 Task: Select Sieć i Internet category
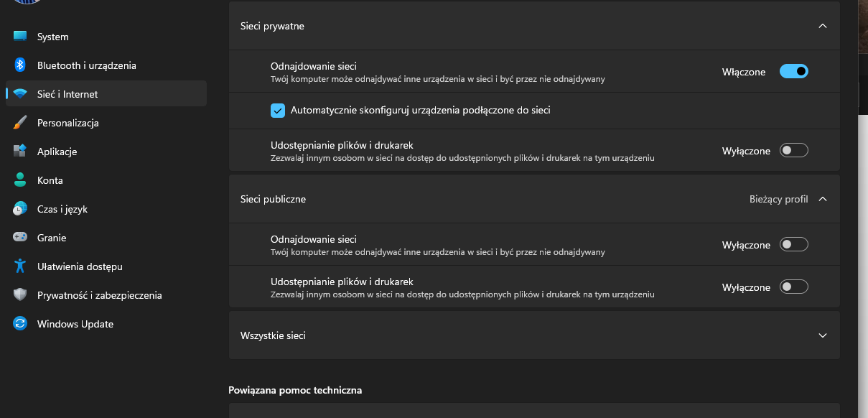67,94
